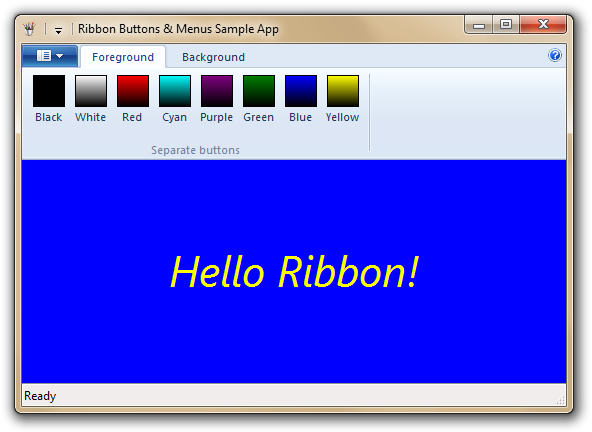The image size is (592, 432).
Task: Click the Separate buttons group label
Action: [x=195, y=150]
